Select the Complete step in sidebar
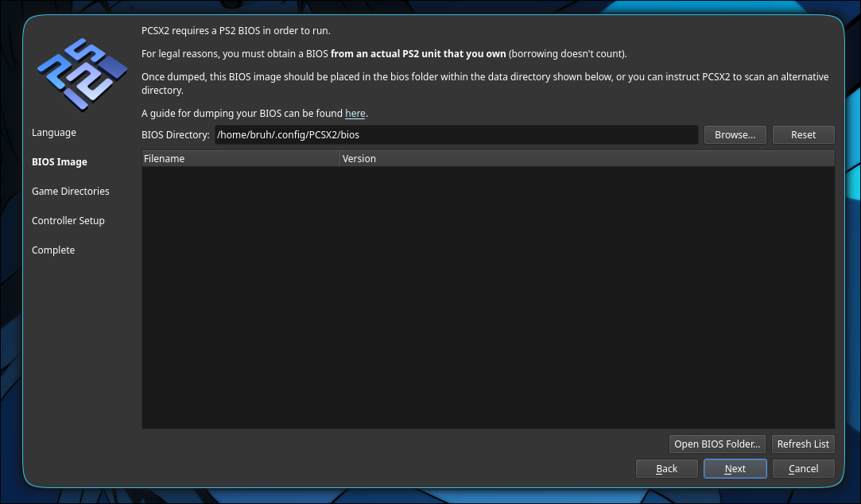The width and height of the screenshot is (861, 504). pyautogui.click(x=53, y=250)
